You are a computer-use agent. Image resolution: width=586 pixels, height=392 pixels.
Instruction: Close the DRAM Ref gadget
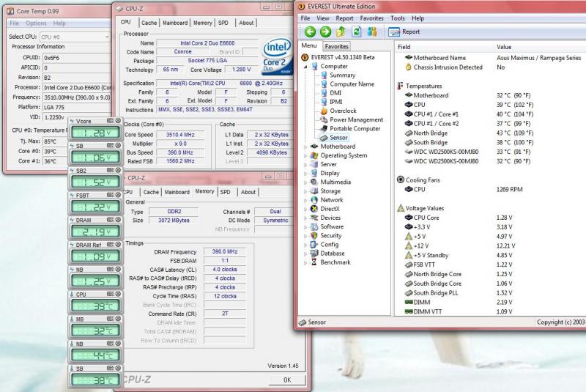click(x=118, y=244)
